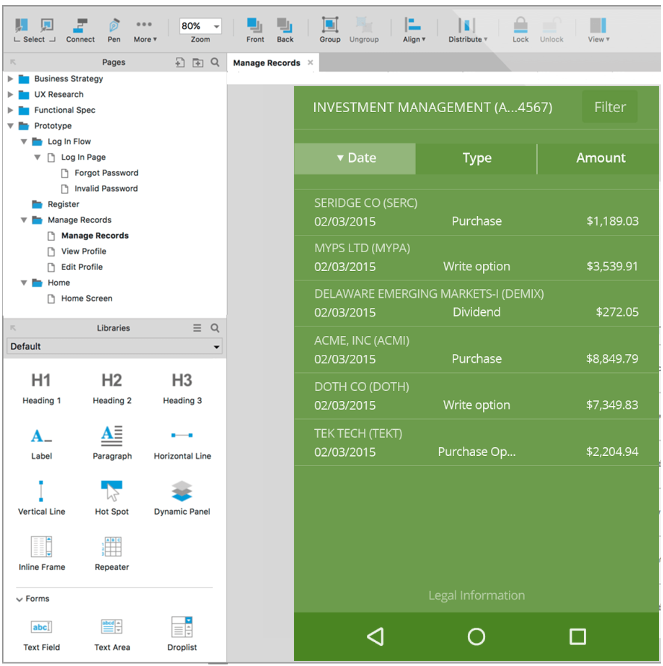
Task: Expand the Business Strategy folder
Action: [x=11, y=79]
